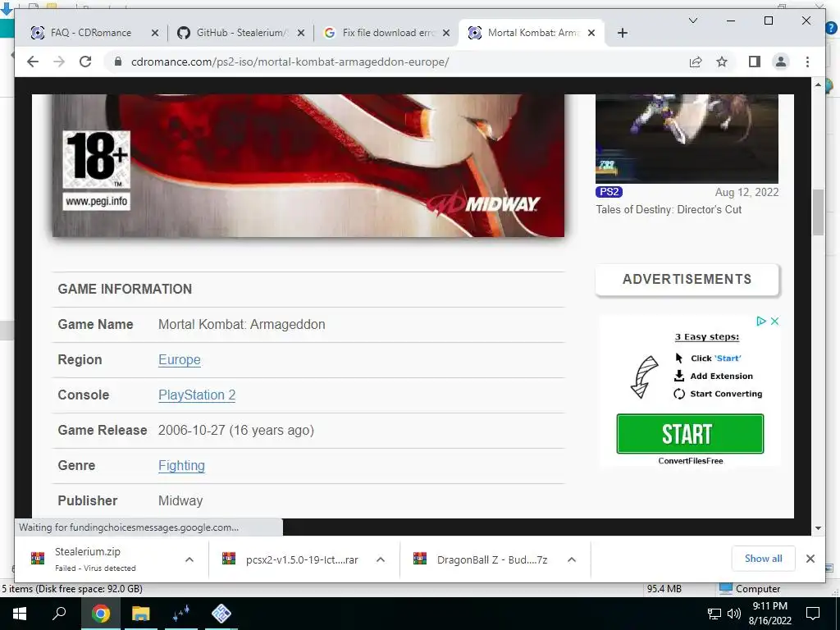Click the AdChoices triangle icon
840x630 pixels.
[760, 321]
